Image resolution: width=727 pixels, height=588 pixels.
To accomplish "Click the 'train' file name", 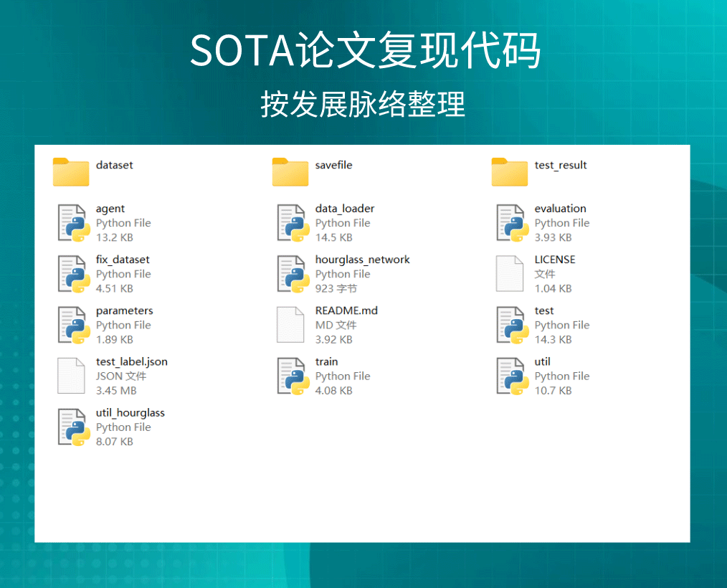I will point(326,361).
